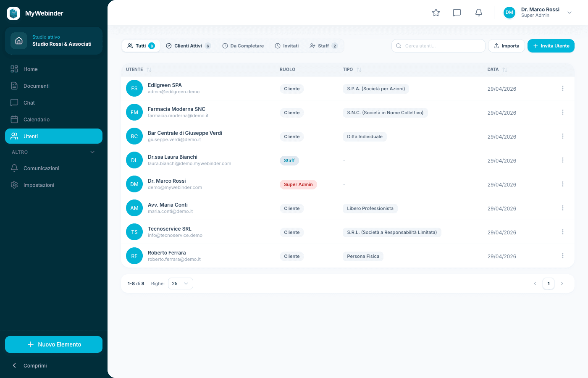The image size is (588, 378).
Task: Open row menu for Edilgreen SPA
Action: 563,88
